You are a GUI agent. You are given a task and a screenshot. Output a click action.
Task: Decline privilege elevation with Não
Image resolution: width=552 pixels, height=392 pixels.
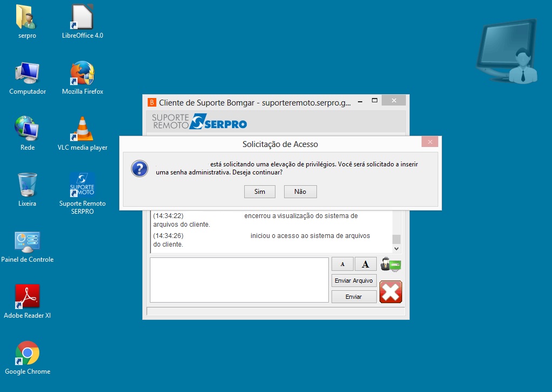coord(300,192)
